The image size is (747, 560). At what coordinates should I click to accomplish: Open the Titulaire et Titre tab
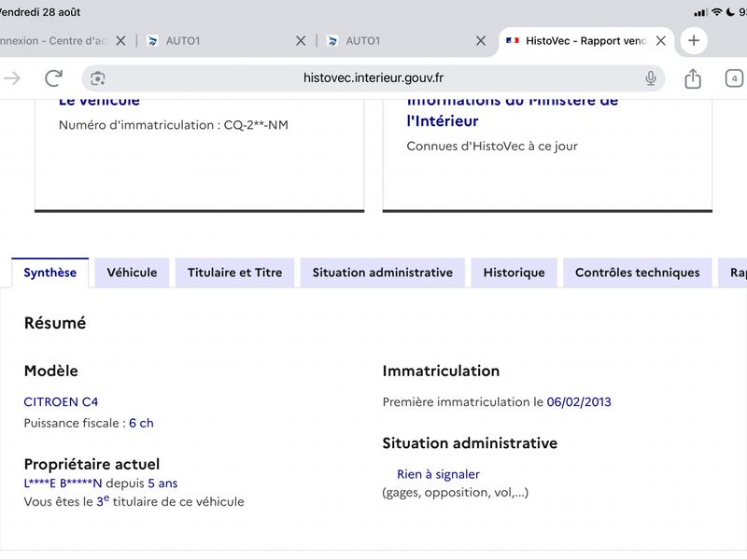coord(235,273)
